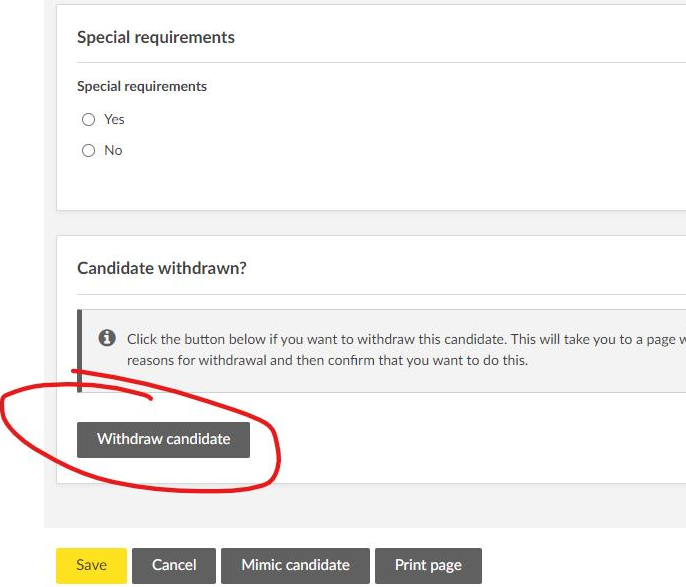Click the "Candidate withdrawn?" section heading
Screen dimensions: 686x587
162,268
